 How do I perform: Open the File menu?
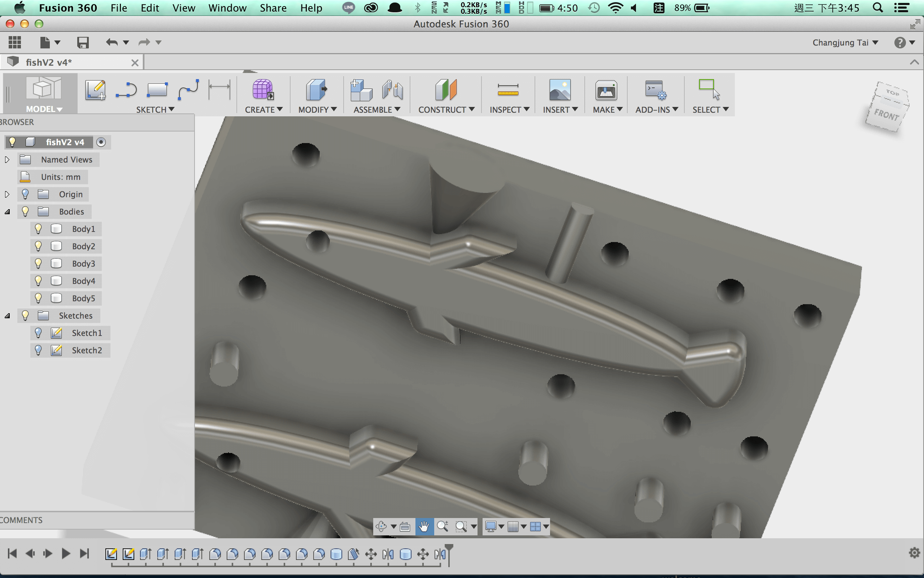click(119, 8)
